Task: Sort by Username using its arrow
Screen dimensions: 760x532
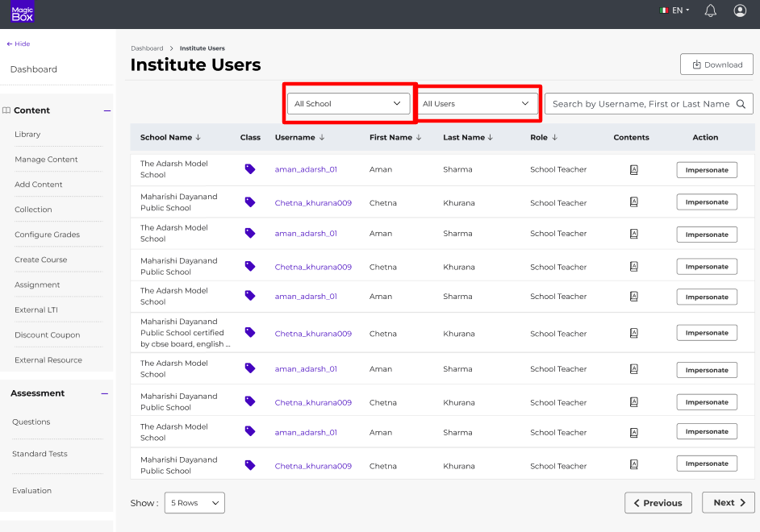Action: click(x=322, y=138)
